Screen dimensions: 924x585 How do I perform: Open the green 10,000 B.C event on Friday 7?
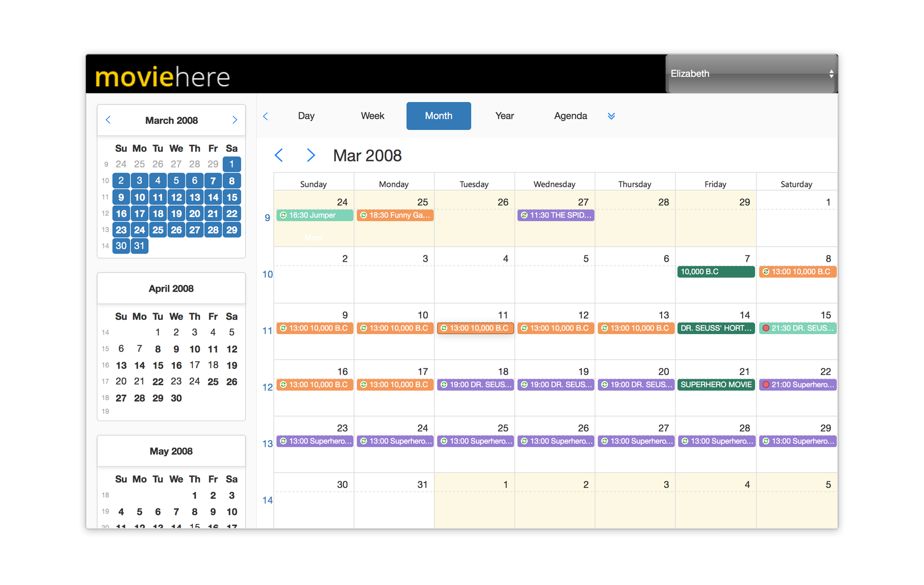716,272
